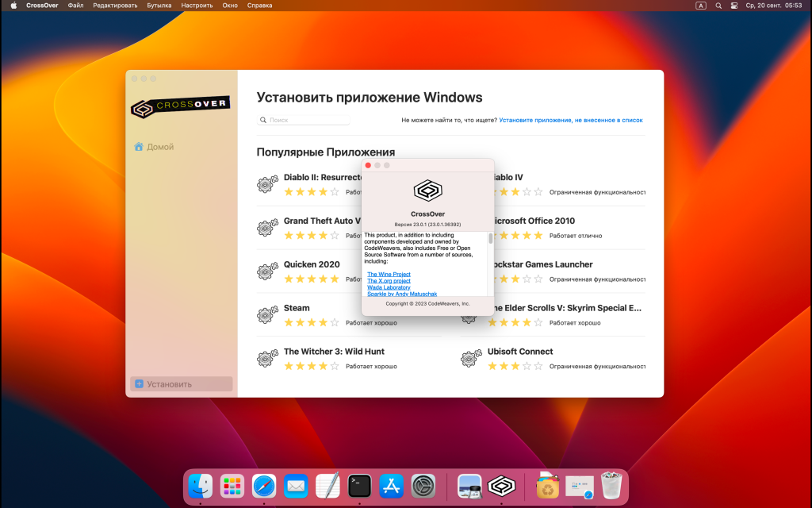Open Terminal from the Dock
This screenshot has width=812, height=508.
pyautogui.click(x=359, y=487)
